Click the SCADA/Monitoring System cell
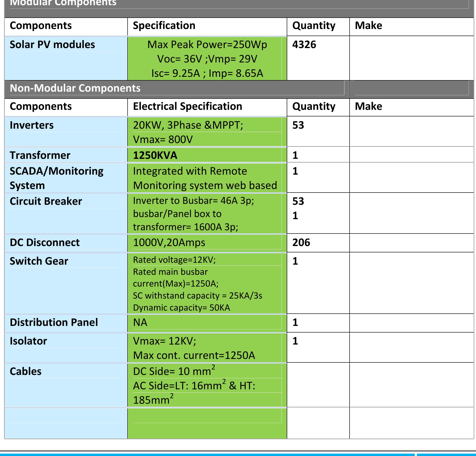This screenshot has width=476, height=456. coord(56,178)
